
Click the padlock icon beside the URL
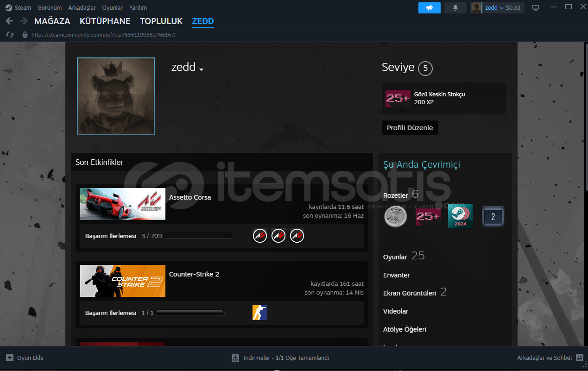coord(25,35)
